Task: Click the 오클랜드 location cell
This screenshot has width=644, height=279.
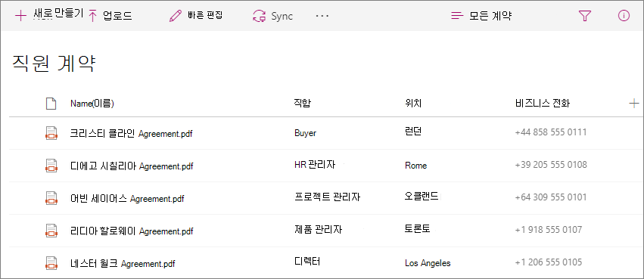Action: pos(422,197)
